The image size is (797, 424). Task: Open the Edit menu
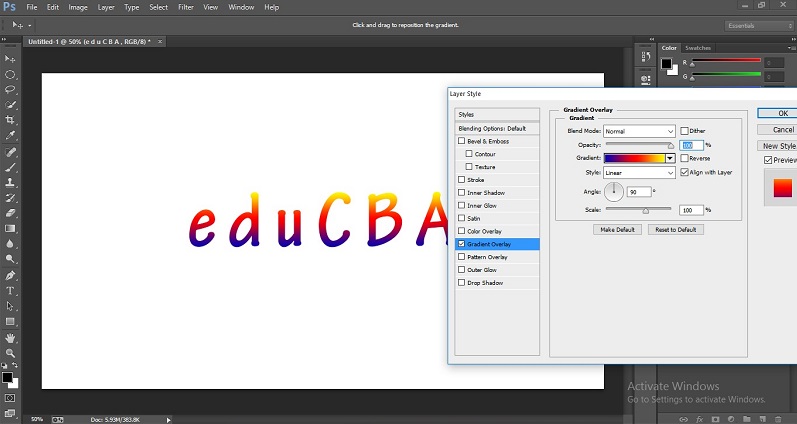click(53, 7)
